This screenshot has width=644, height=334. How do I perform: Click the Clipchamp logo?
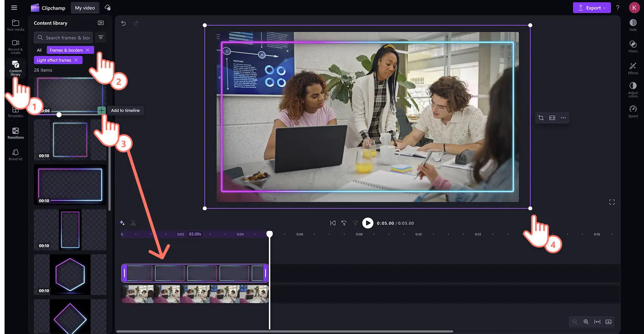click(x=48, y=8)
